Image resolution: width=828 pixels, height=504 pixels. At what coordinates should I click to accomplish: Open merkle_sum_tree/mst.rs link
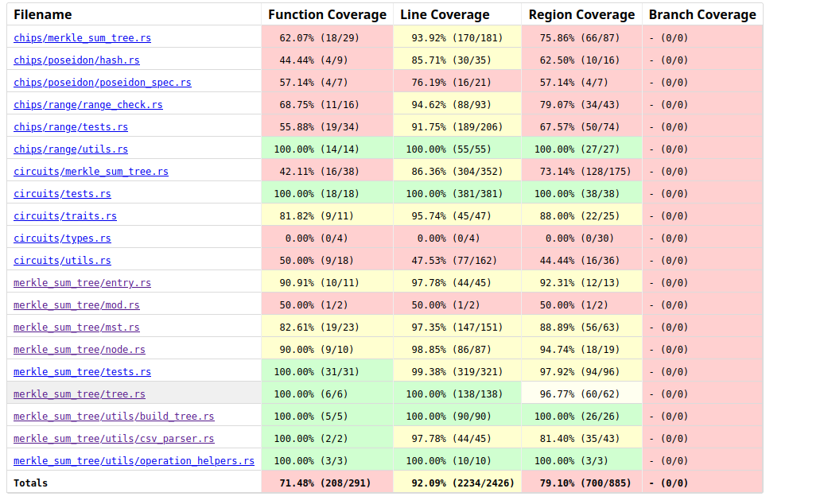pos(76,328)
